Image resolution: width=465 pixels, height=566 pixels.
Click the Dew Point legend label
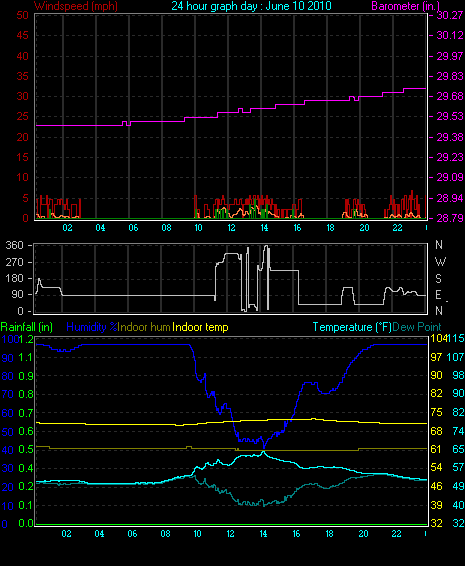point(417,327)
